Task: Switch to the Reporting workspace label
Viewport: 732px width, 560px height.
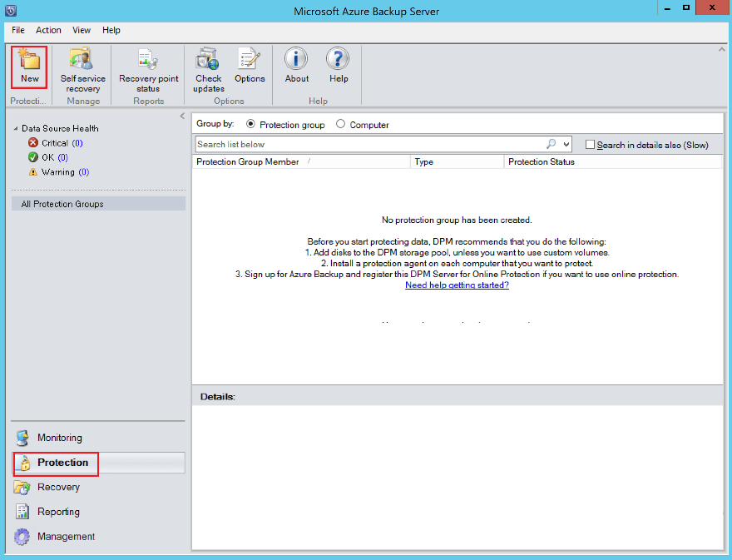Action: (58, 512)
